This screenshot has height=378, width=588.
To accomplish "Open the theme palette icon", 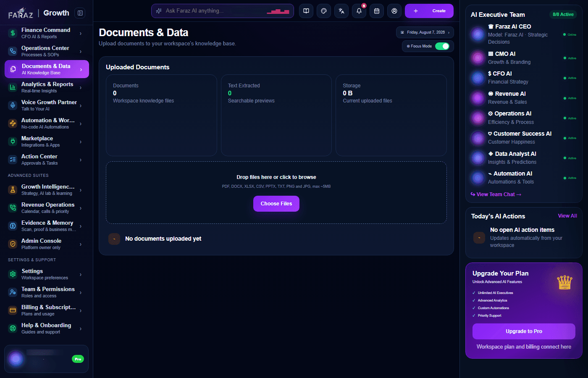I will (324, 11).
